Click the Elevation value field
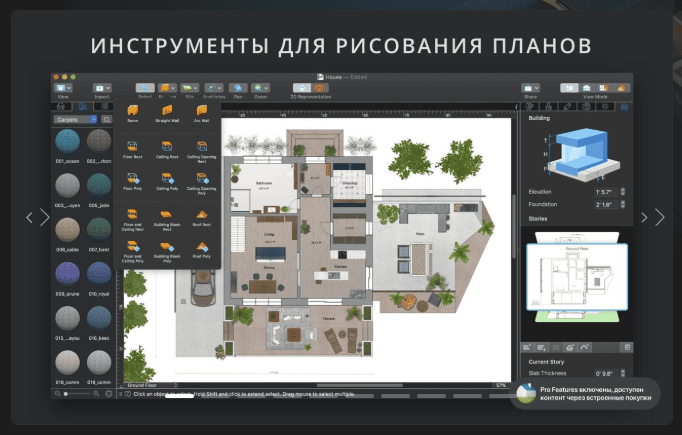The image size is (682, 435). coord(606,191)
